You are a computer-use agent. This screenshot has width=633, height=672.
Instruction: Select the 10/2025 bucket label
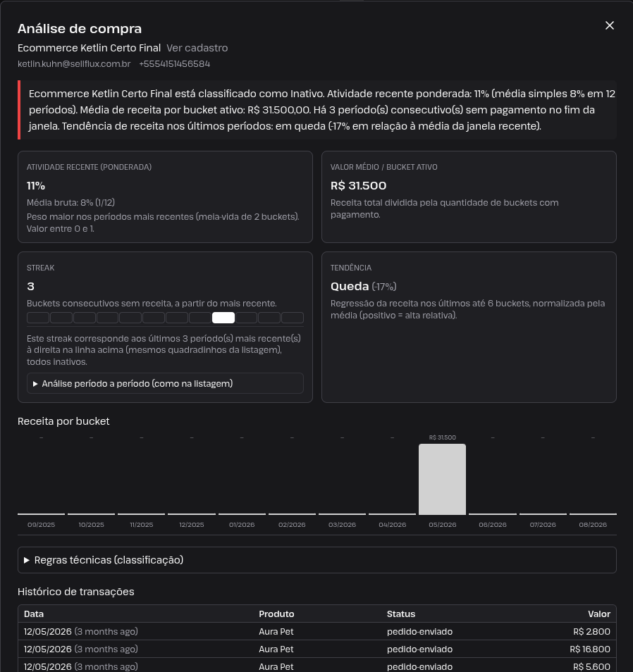pos(92,525)
